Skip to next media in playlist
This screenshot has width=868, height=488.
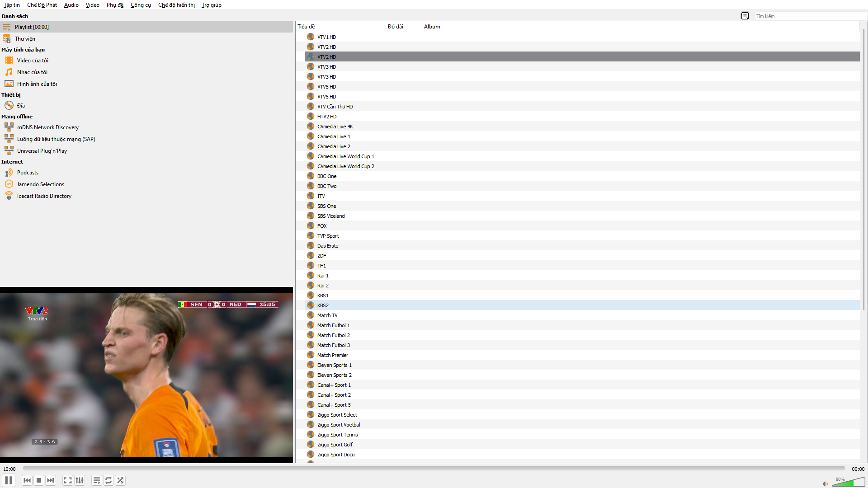pyautogui.click(x=51, y=480)
